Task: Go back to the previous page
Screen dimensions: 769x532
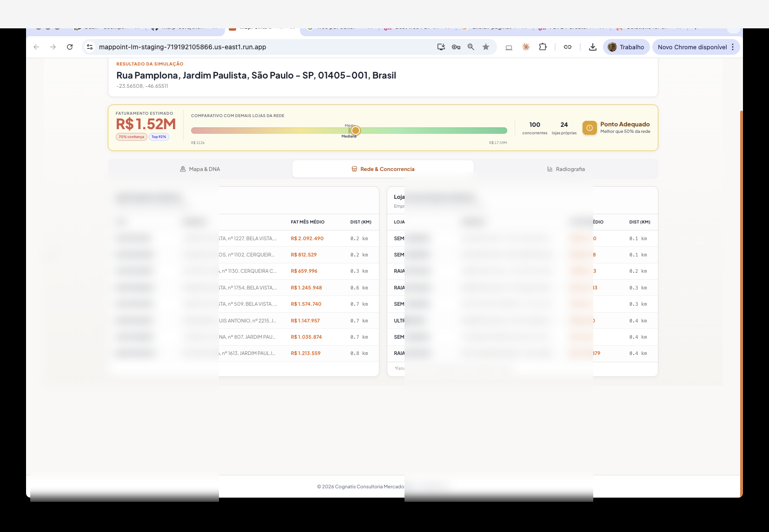Action: [x=36, y=47]
